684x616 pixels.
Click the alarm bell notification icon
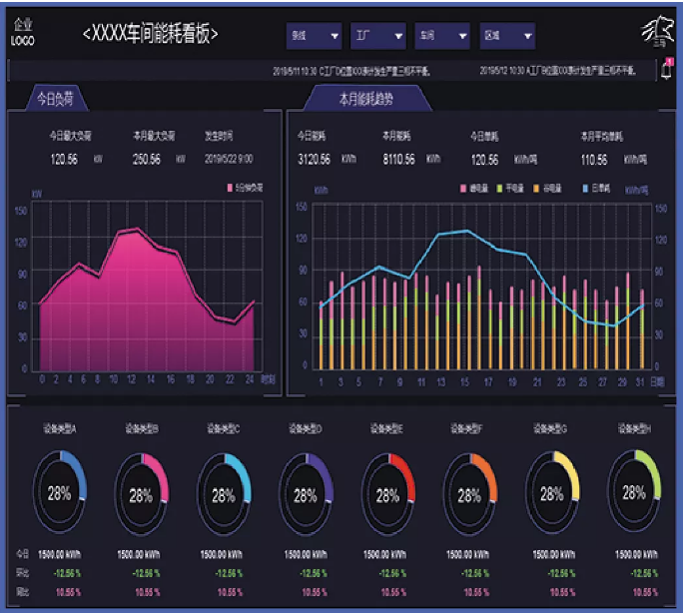(666, 70)
